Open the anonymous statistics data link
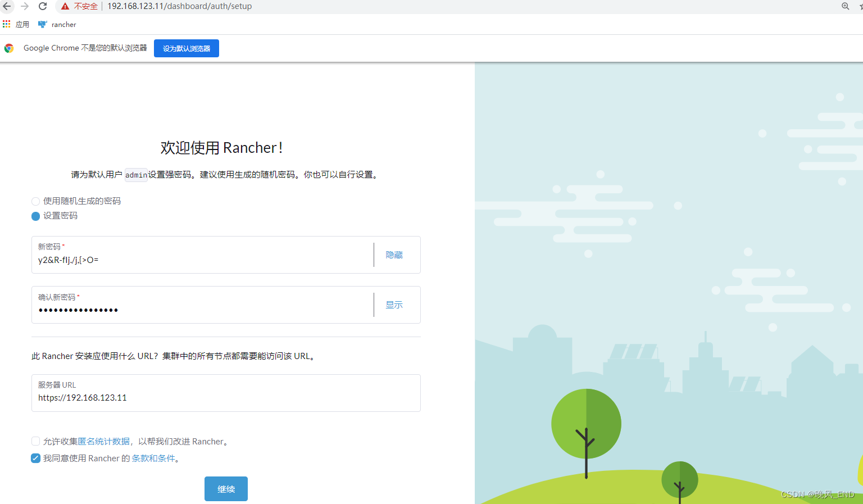This screenshot has height=504, width=863. (104, 442)
